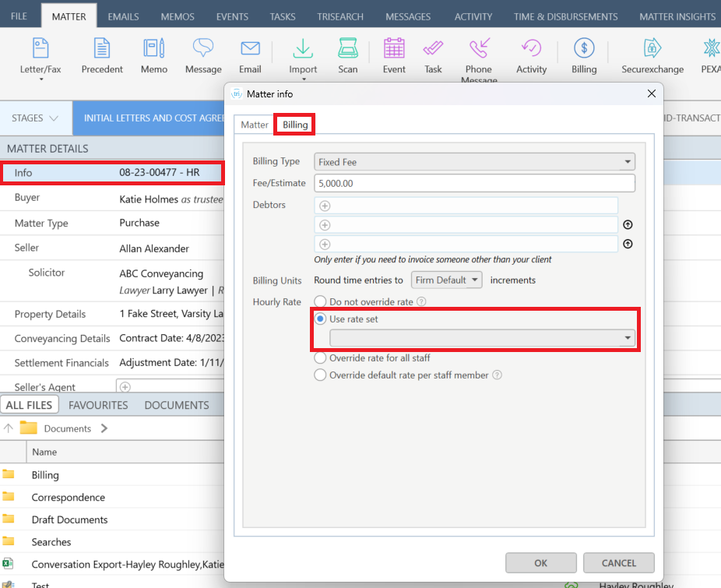Open the MEMOS ribbon tab
721x588 pixels.
tap(178, 16)
